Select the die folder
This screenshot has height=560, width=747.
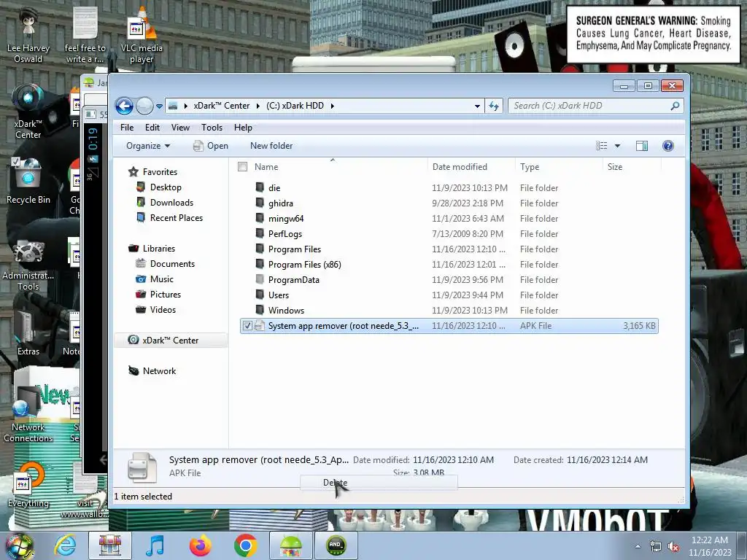click(x=274, y=188)
